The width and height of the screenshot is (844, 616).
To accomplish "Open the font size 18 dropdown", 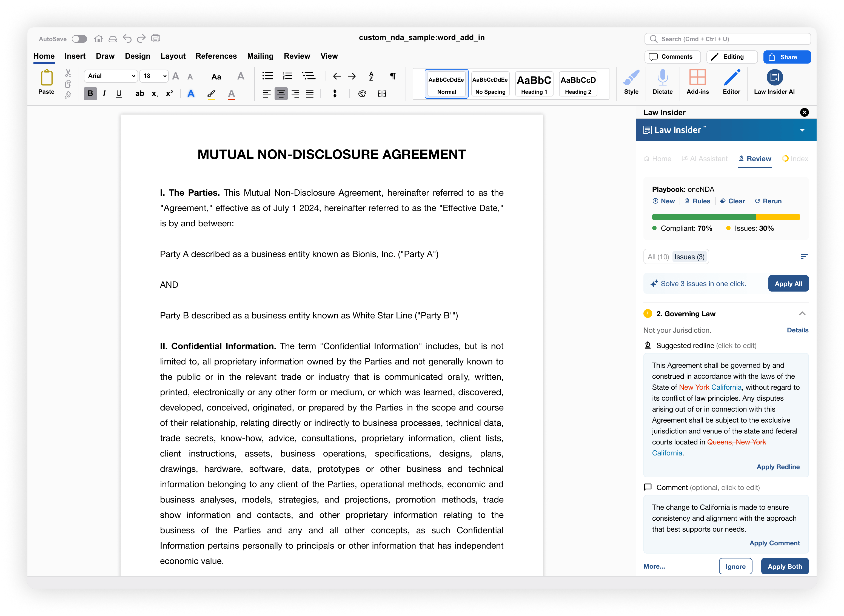I will tap(154, 76).
